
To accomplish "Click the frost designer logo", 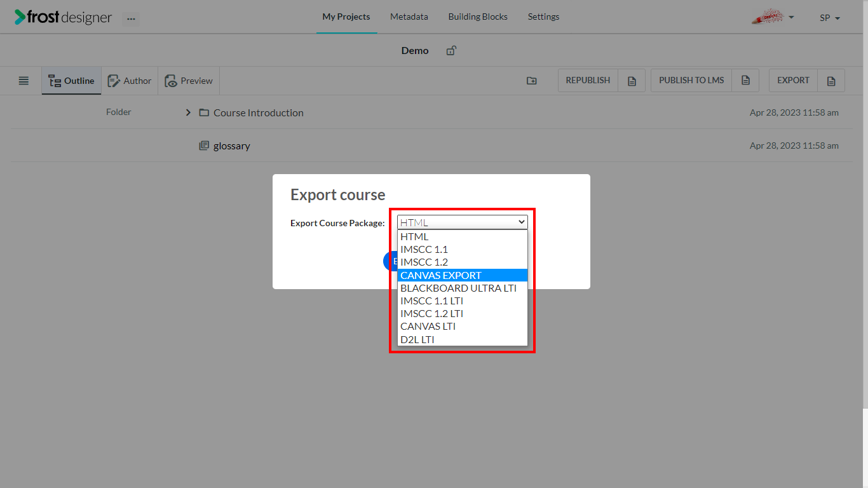I will tap(64, 17).
